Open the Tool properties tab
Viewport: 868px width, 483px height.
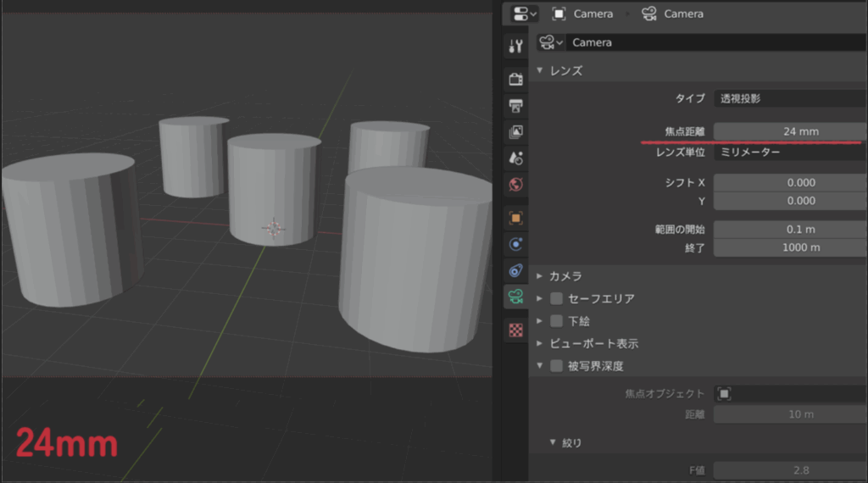coord(515,46)
